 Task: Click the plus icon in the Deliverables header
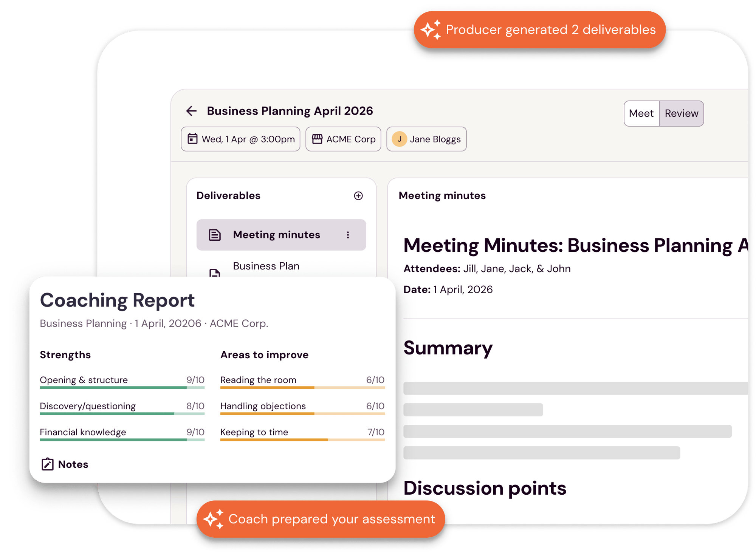(358, 196)
